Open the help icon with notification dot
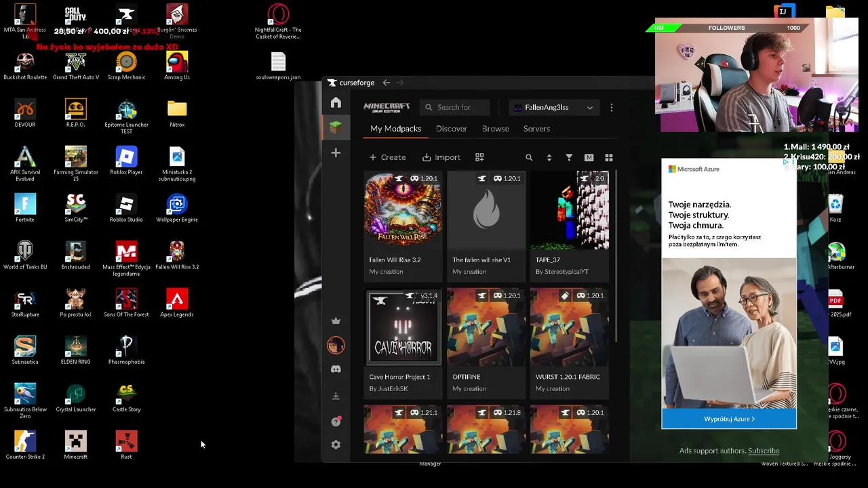The height and width of the screenshot is (488, 868). click(336, 422)
